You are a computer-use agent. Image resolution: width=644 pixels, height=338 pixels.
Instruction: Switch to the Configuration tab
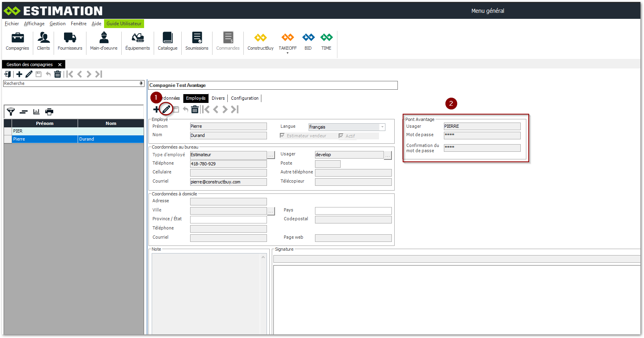click(245, 98)
